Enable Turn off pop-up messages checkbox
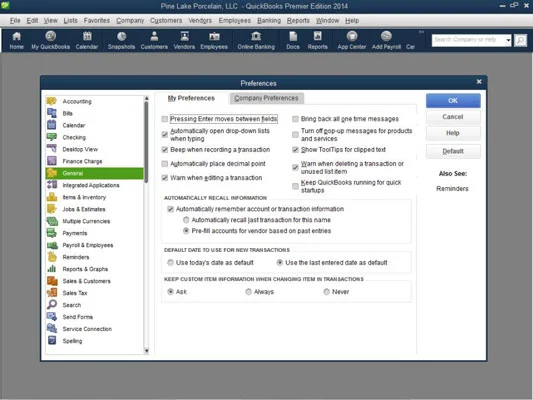Screen dimensions: 533x400 (x=295, y=135)
